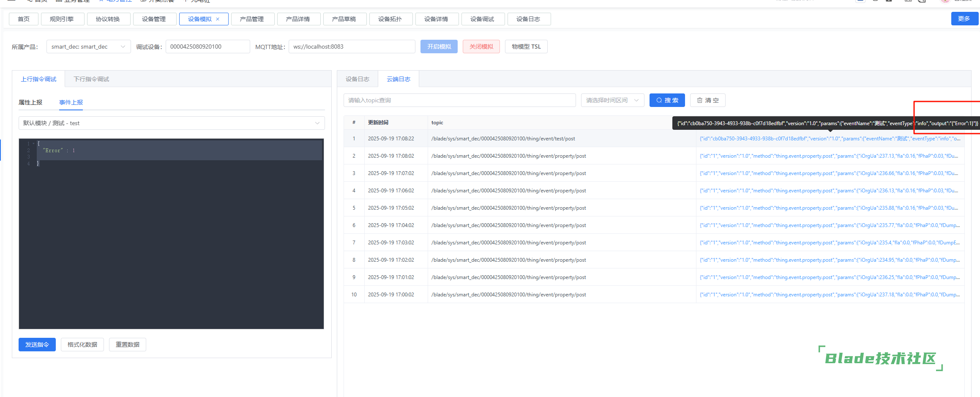980x397 pixels.
Task: Go to the 设备详情 page tab
Action: pyautogui.click(x=436, y=19)
